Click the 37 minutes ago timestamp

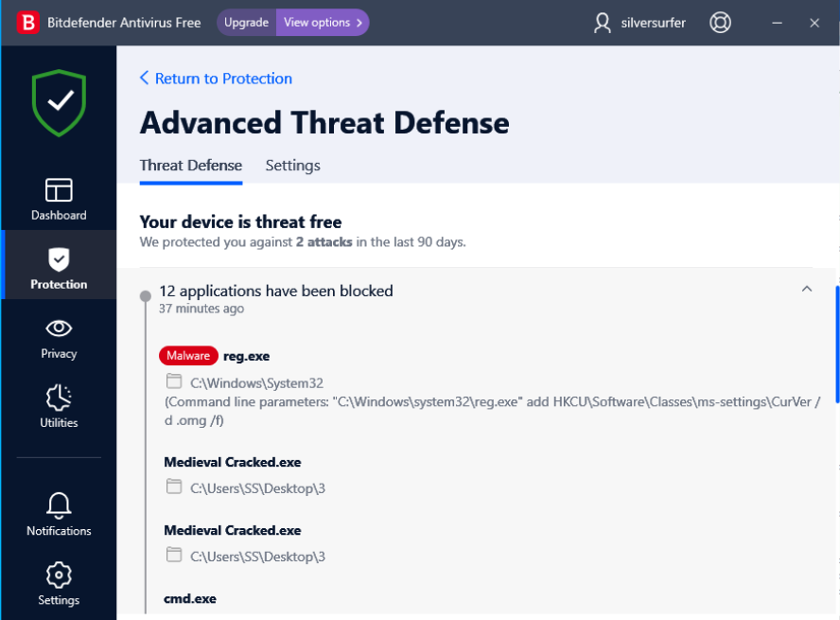click(201, 309)
